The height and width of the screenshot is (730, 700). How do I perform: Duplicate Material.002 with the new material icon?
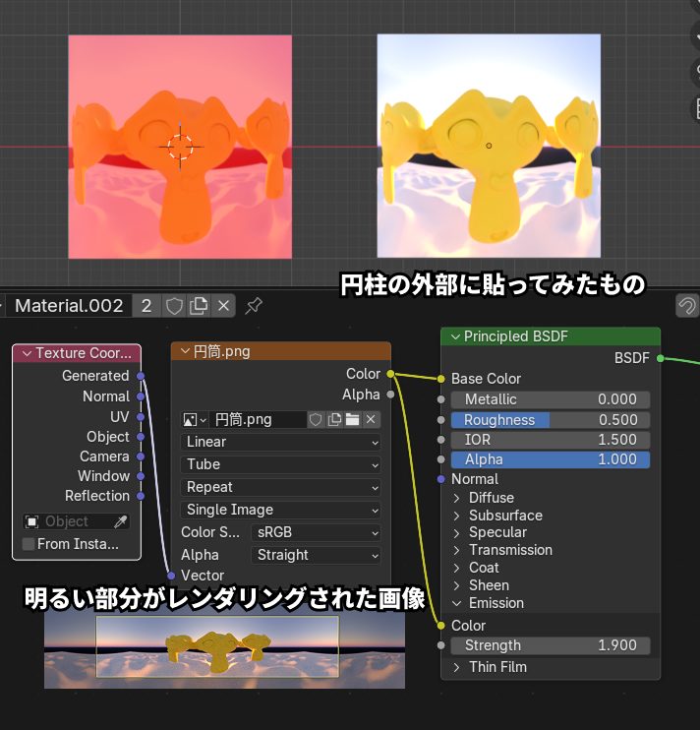(x=199, y=306)
